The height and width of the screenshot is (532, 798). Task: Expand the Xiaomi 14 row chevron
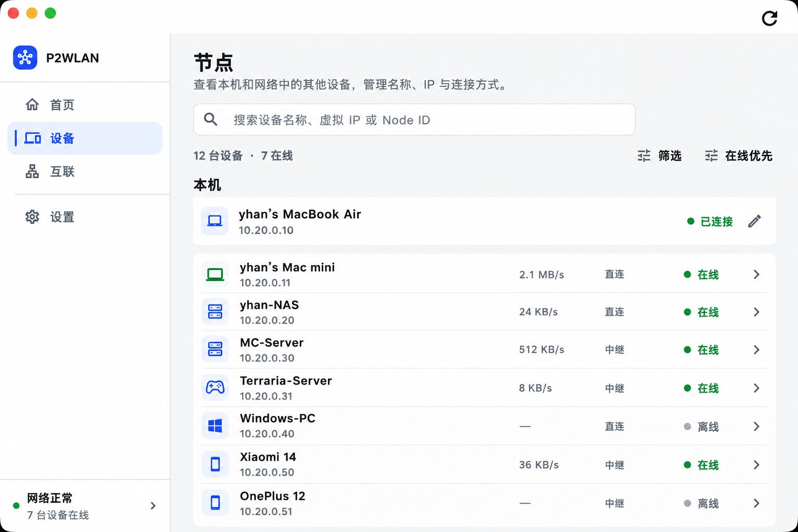pyautogui.click(x=756, y=465)
